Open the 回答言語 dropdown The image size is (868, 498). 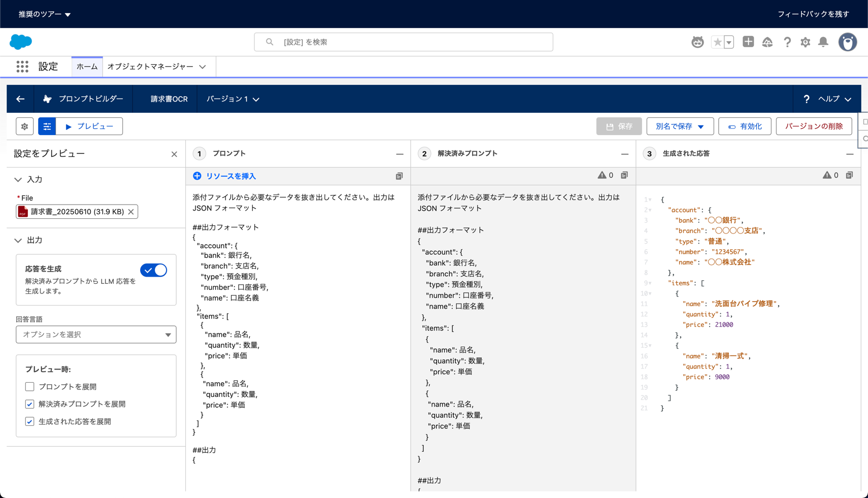[96, 335]
